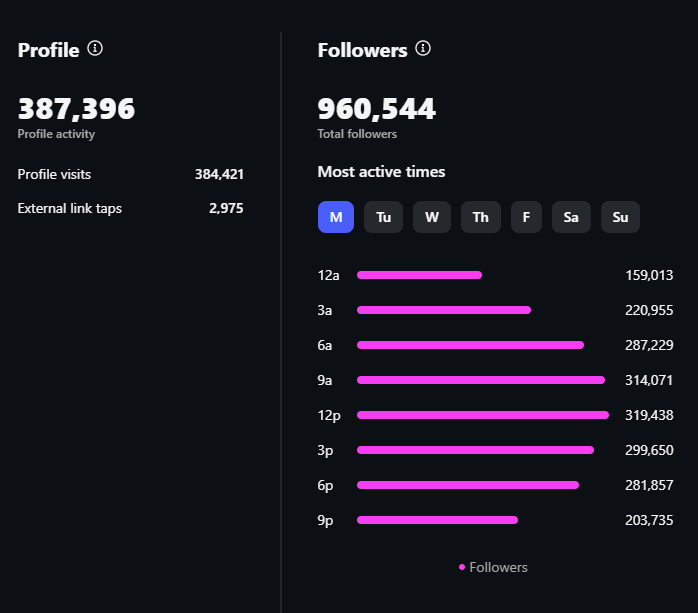This screenshot has width=698, height=613.
Task: Switch to the Th day tab
Action: [x=481, y=217]
